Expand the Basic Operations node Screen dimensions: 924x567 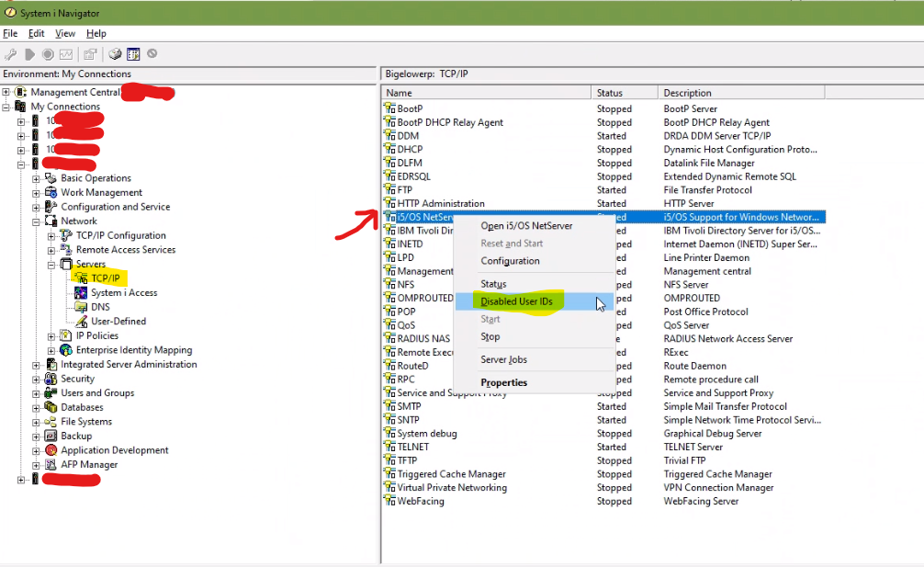(37, 178)
